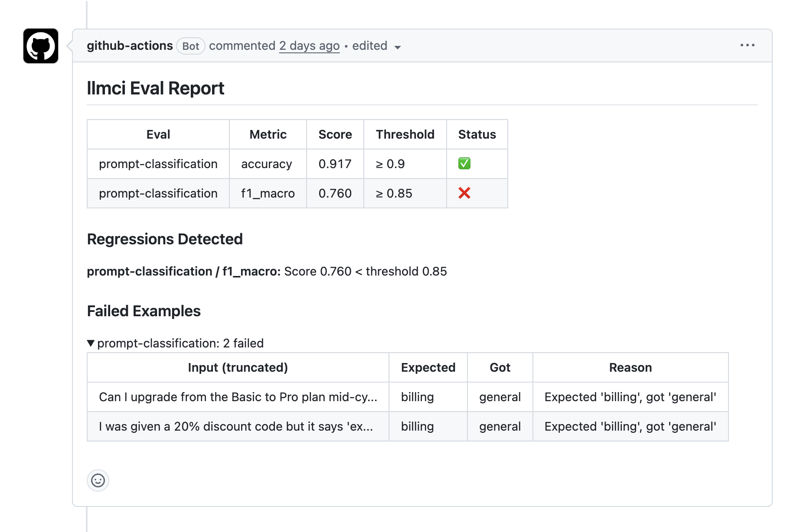Select the accuracy metric cell
The height and width of the screenshot is (532, 797).
pos(268,164)
